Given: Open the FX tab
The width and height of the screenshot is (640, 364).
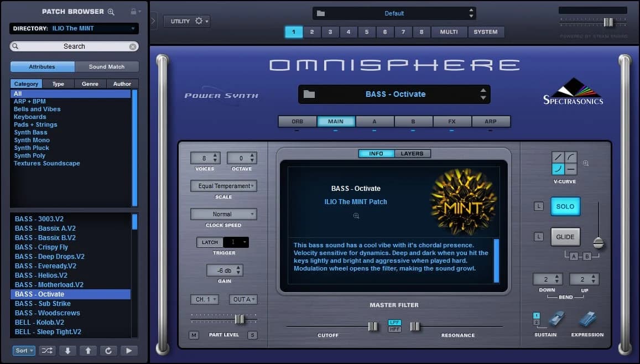Looking at the screenshot, I should pyautogui.click(x=452, y=121).
